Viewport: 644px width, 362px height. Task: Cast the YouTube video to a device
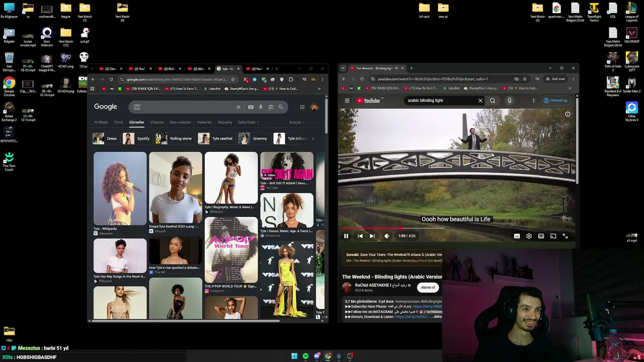553,236
